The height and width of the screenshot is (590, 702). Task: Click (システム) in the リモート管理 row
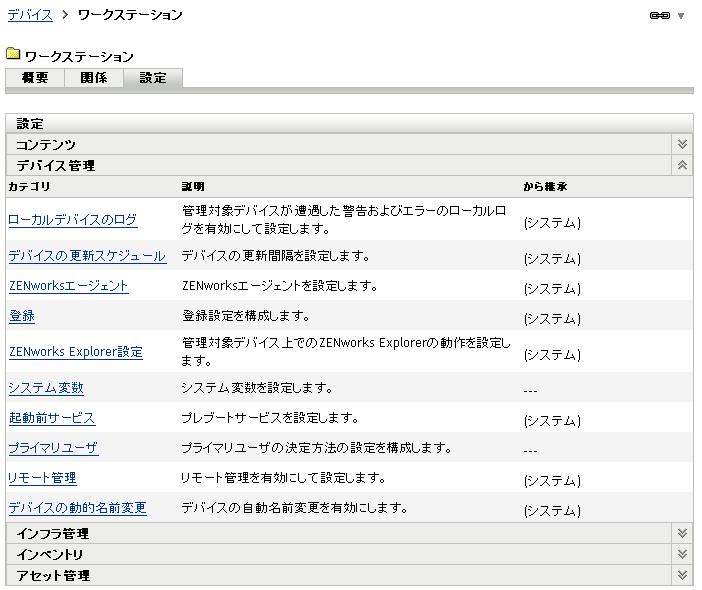pyautogui.click(x=552, y=480)
